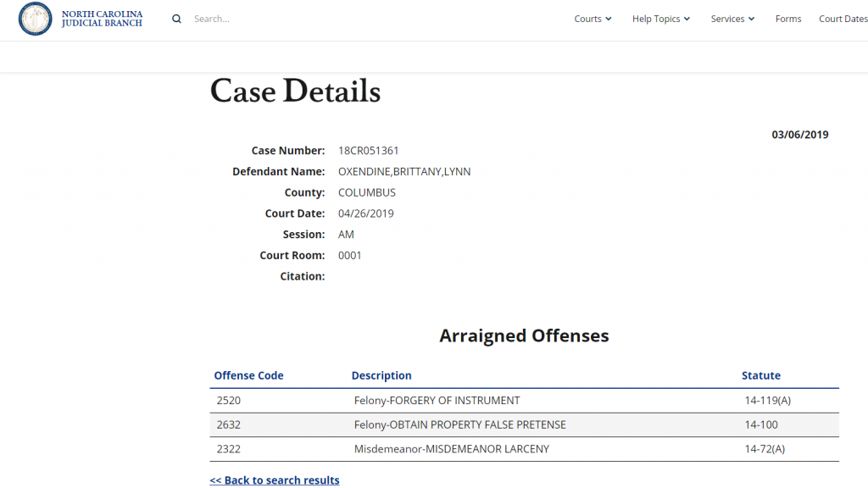
Task: Expand the Services dropdown menu
Action: 732,19
